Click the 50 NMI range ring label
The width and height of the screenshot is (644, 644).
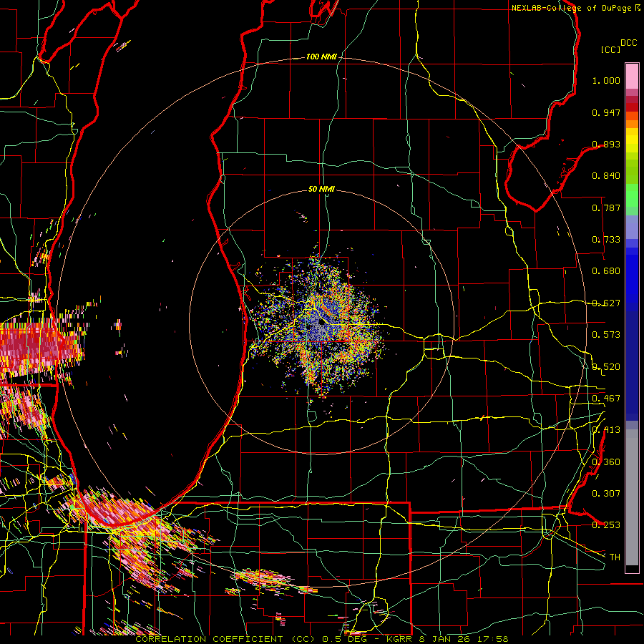tap(321, 189)
